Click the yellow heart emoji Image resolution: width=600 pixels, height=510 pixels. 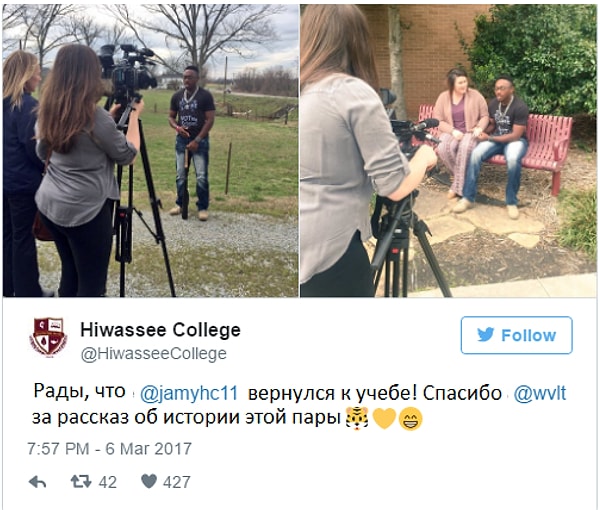384,418
